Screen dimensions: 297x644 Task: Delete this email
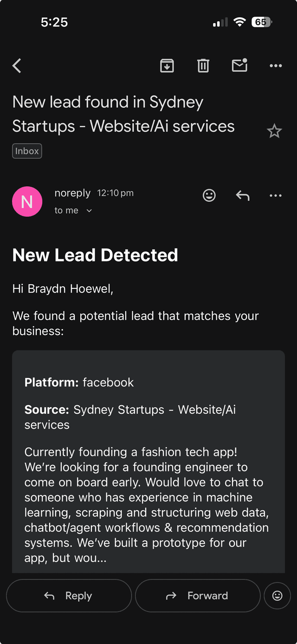[203, 65]
